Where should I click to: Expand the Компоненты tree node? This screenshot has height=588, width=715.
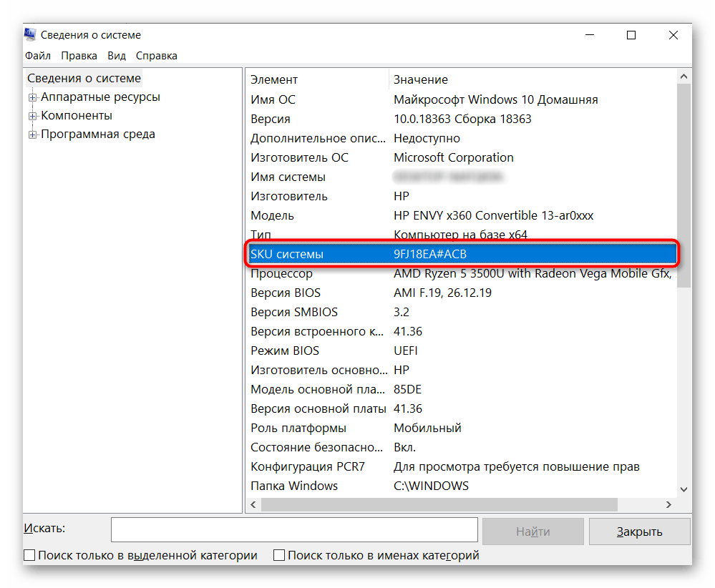32,116
